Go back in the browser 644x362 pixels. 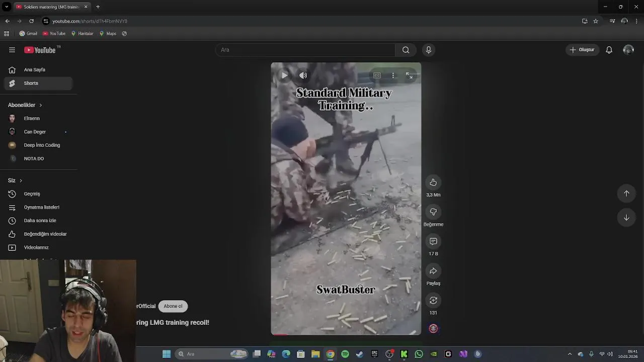tap(7, 21)
